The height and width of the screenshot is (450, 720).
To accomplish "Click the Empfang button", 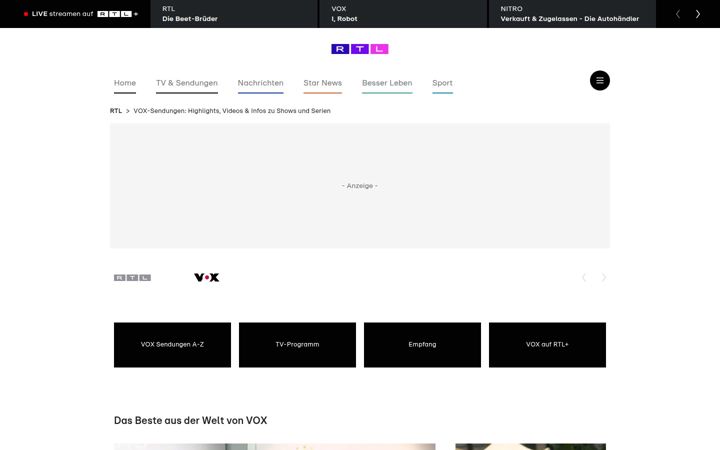I will pyautogui.click(x=422, y=344).
